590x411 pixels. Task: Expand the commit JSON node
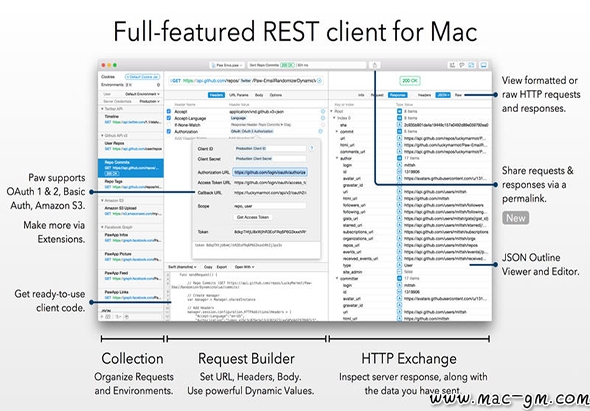coord(337,132)
